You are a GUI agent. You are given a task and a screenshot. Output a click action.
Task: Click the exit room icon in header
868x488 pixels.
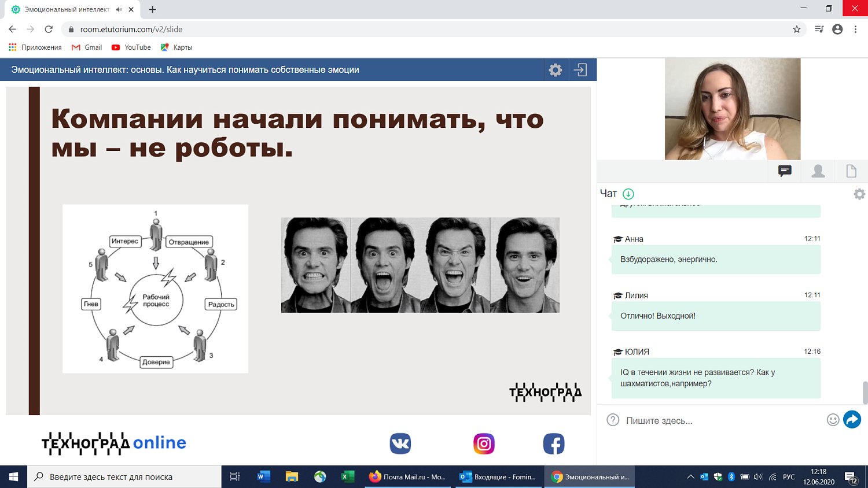pyautogui.click(x=580, y=70)
